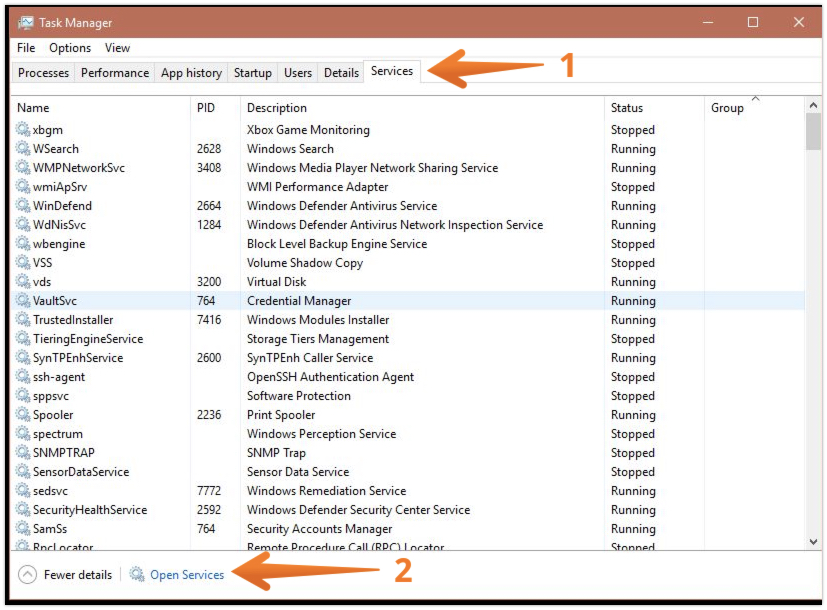Click the icon next to VaultSvc

point(22,300)
